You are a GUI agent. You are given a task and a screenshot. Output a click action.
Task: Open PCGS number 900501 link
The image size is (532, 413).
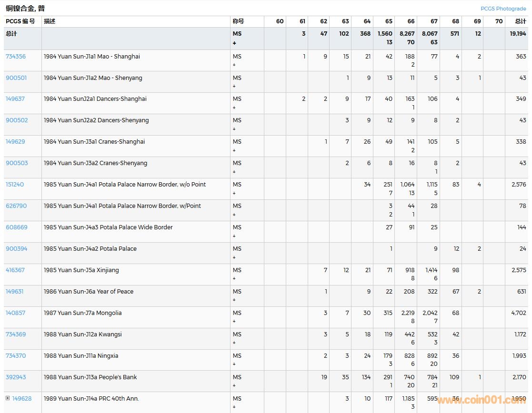[x=16, y=78]
